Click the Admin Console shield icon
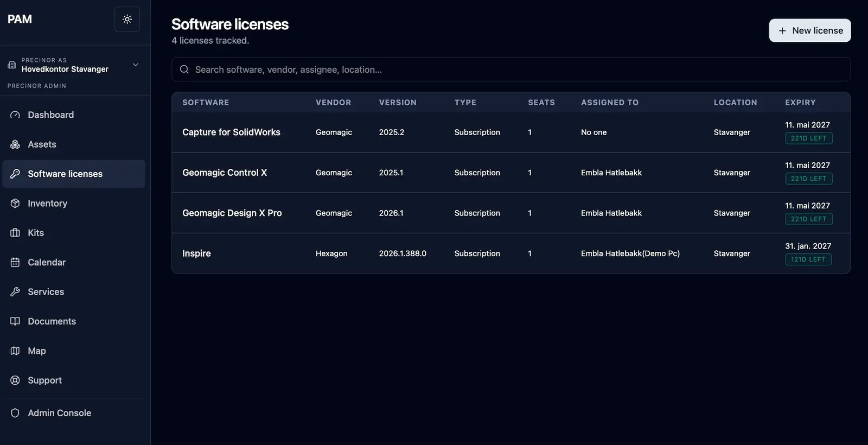Viewport: 868px width, 445px height. click(x=15, y=413)
